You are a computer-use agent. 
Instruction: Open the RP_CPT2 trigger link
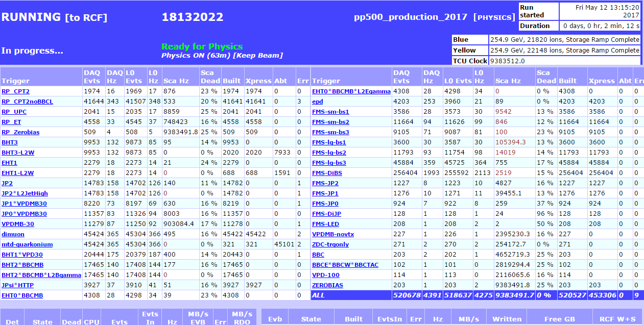coord(15,91)
